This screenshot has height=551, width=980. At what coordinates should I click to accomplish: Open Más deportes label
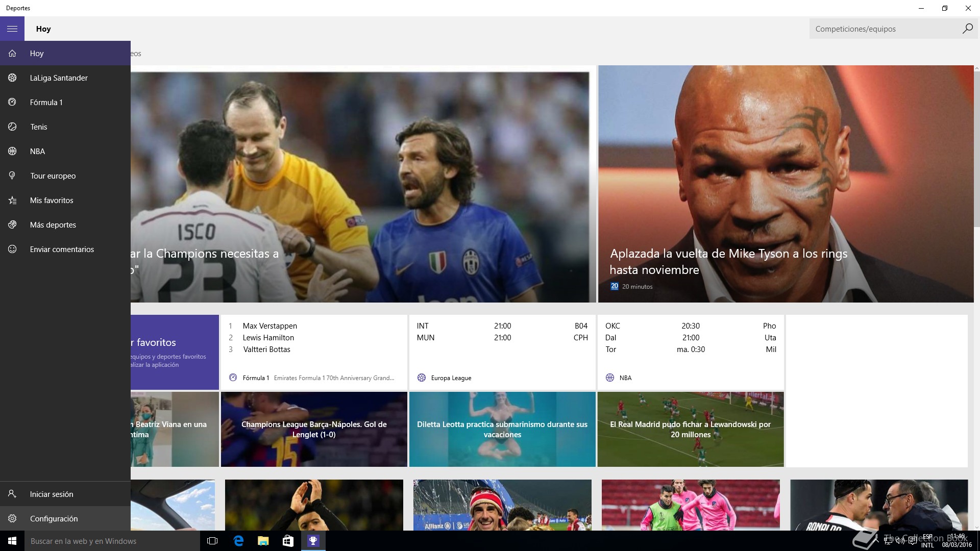coord(53,224)
